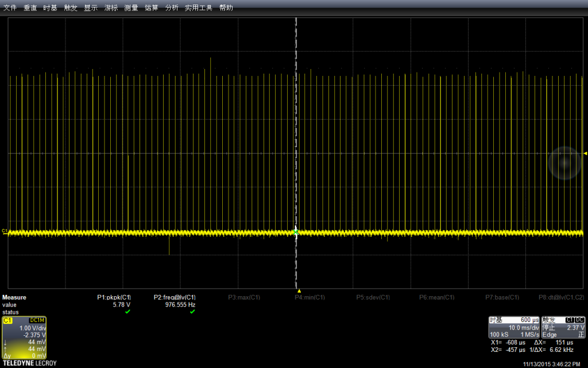Open the 时基 (Timebase) menu

coord(51,7)
